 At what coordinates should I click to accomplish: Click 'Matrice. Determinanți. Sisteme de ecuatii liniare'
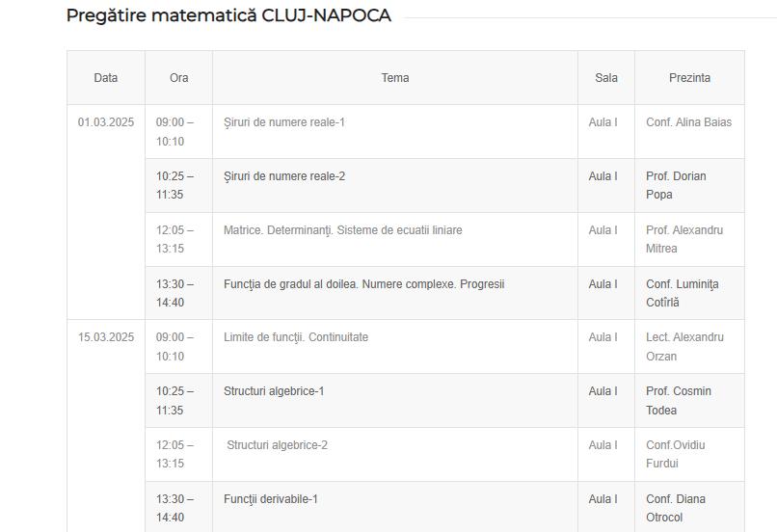click(x=343, y=230)
